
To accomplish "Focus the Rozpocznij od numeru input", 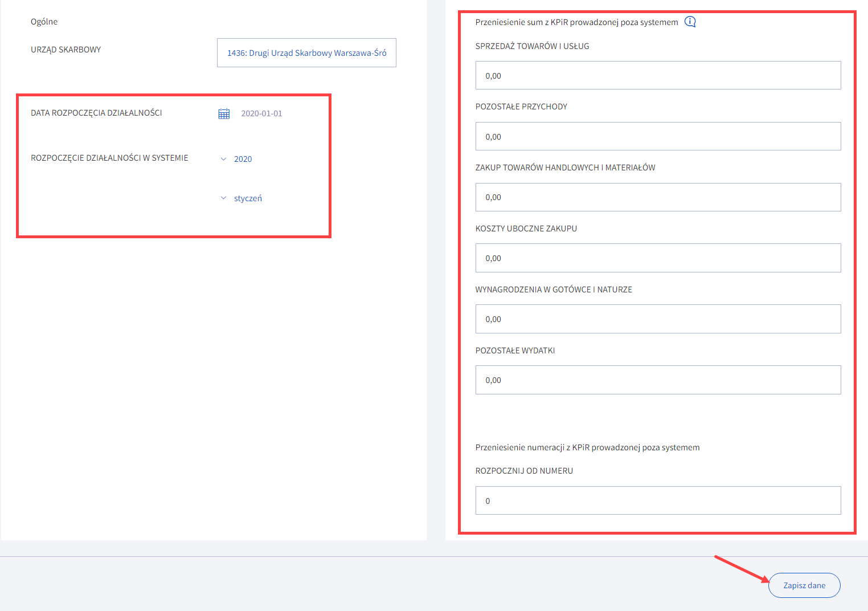I will click(658, 501).
